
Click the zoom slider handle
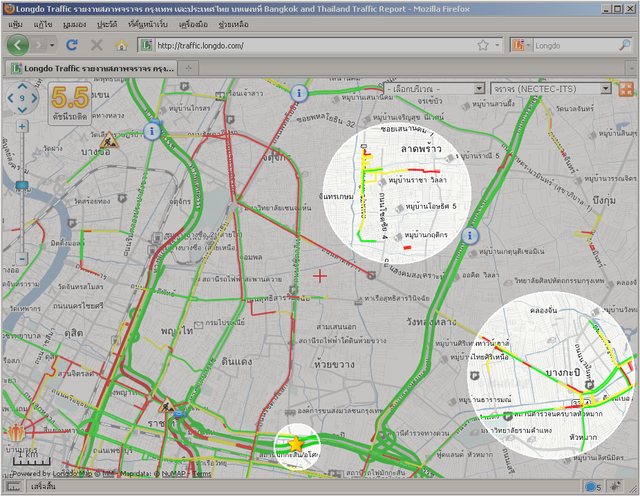22,186
